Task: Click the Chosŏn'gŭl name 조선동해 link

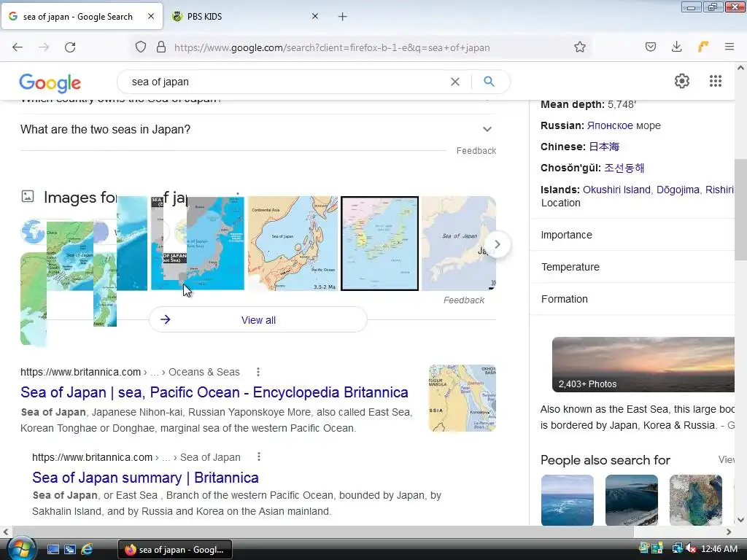Action: point(624,168)
